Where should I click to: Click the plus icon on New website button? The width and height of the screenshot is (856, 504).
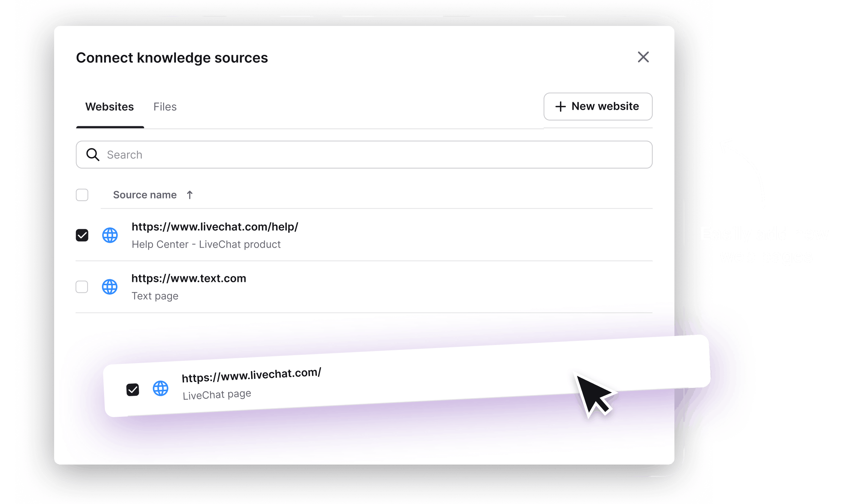[560, 106]
